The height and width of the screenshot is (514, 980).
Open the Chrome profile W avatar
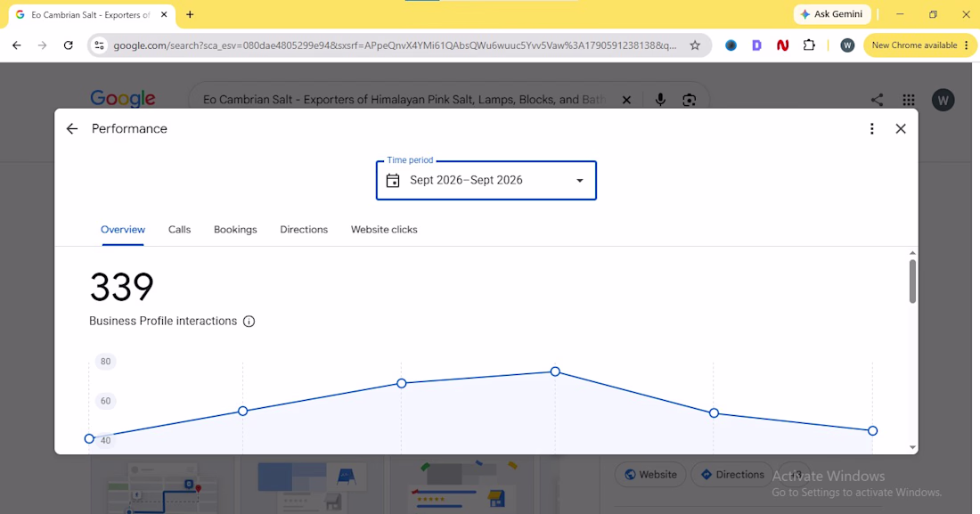(x=847, y=45)
